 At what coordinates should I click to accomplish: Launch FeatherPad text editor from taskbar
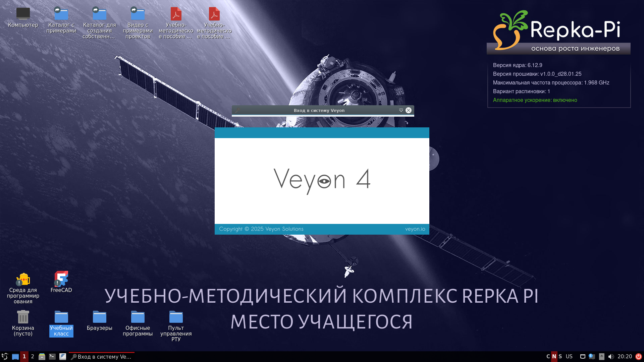63,357
